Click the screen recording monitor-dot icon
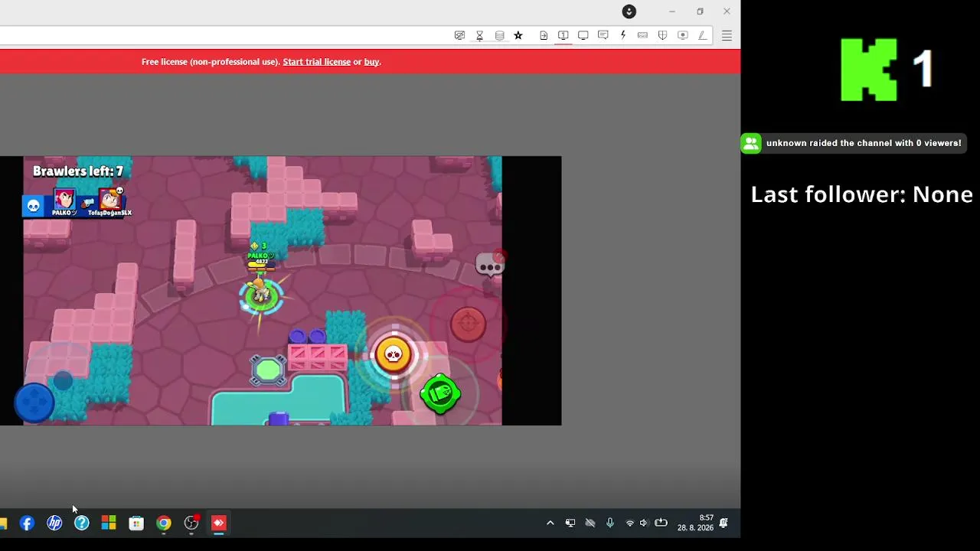The height and width of the screenshot is (551, 980). click(x=682, y=35)
